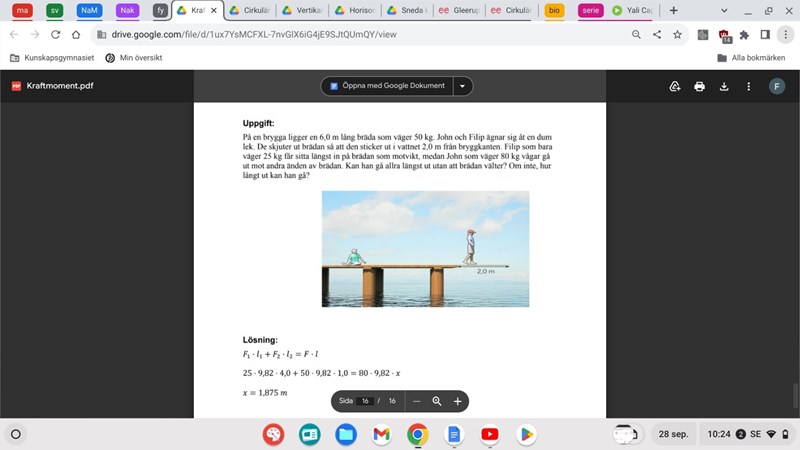Toggle the browser side panel
Viewport: 800px width, 450px height.
tap(764, 34)
